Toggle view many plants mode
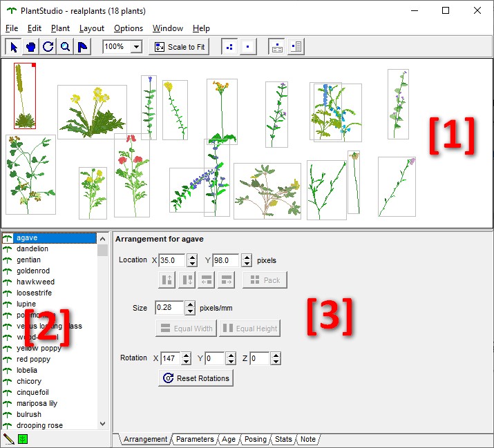Viewport: 494px width, 448px height. tap(229, 47)
